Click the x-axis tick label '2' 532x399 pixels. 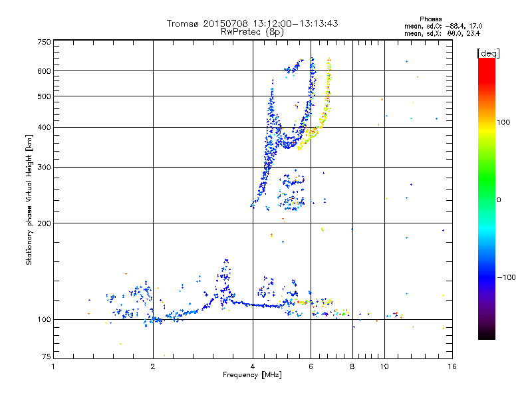pos(153,366)
